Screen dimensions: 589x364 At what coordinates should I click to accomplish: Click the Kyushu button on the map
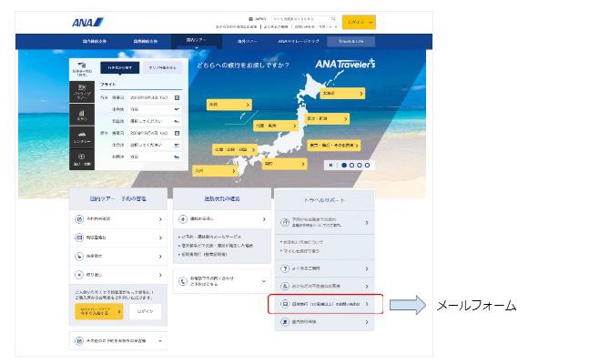(x=215, y=171)
